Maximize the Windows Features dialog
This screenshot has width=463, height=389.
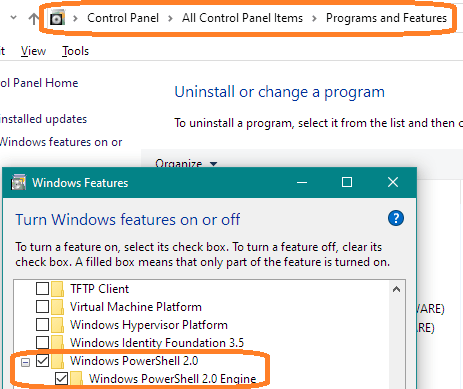click(x=347, y=182)
